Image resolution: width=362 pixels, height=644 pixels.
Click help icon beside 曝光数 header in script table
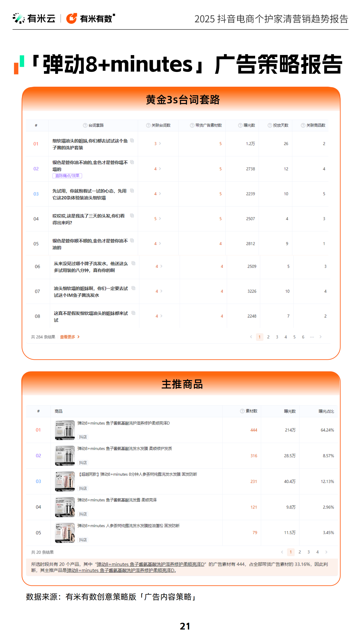pos(240,125)
